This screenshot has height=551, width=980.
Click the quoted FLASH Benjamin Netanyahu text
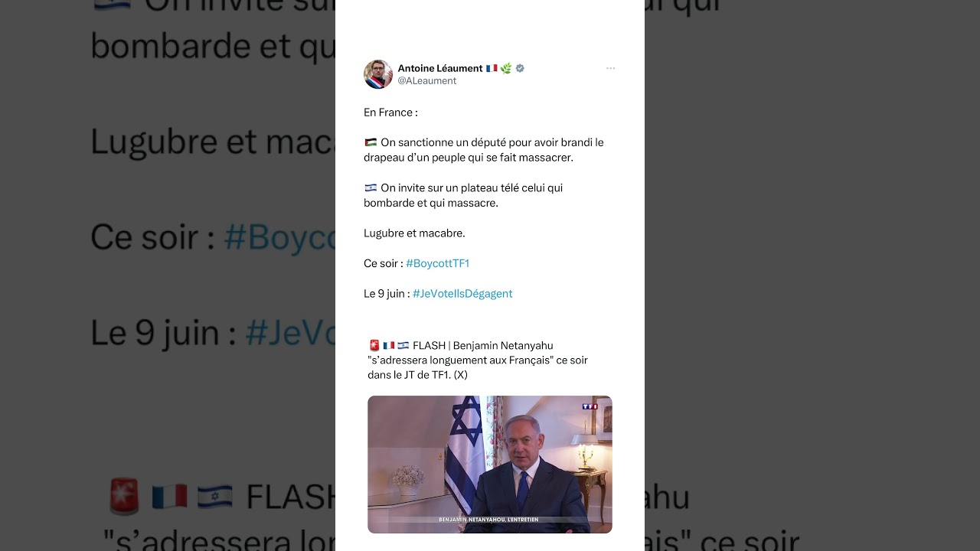pos(478,360)
